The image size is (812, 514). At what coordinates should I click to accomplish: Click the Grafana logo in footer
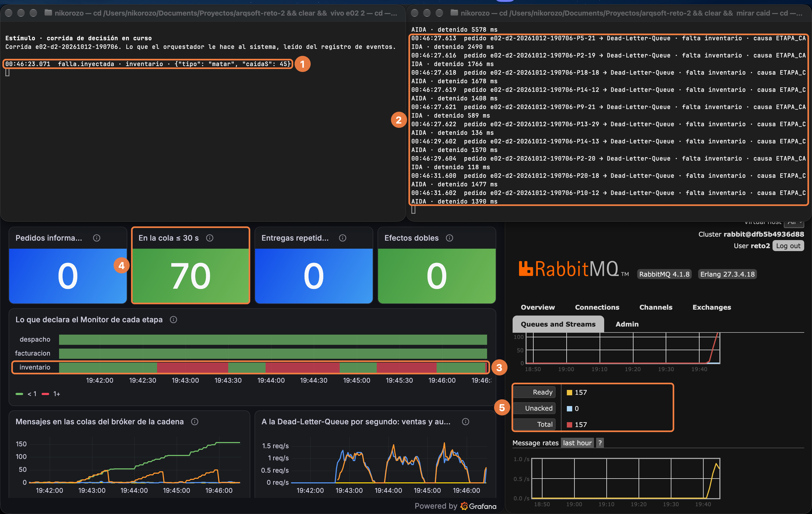coord(479,506)
